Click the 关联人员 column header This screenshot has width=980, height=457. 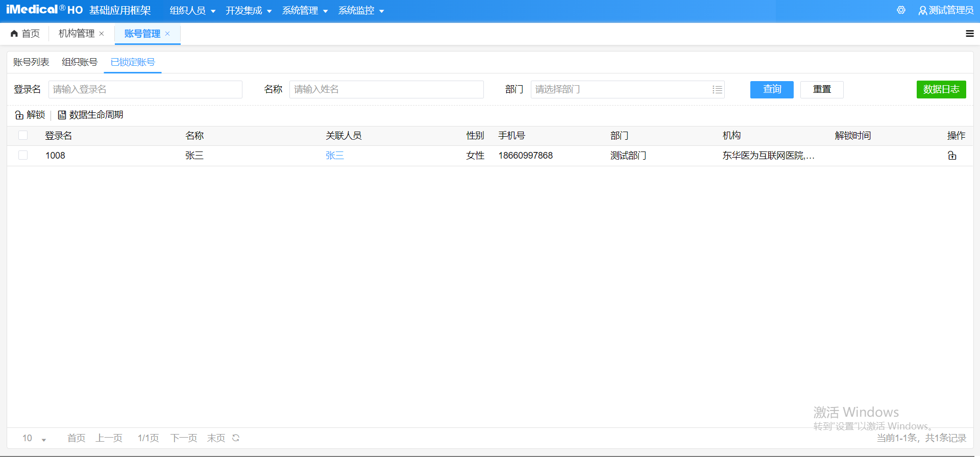(344, 136)
